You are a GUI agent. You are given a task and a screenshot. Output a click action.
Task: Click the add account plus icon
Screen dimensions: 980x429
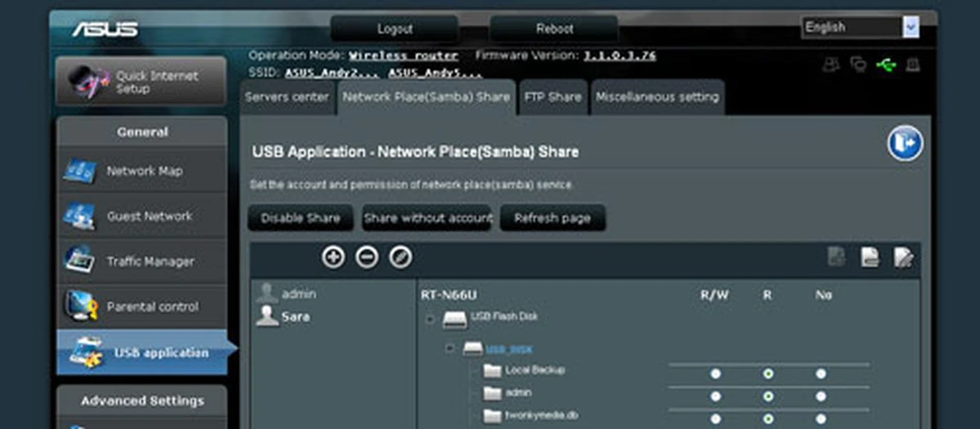point(333,257)
